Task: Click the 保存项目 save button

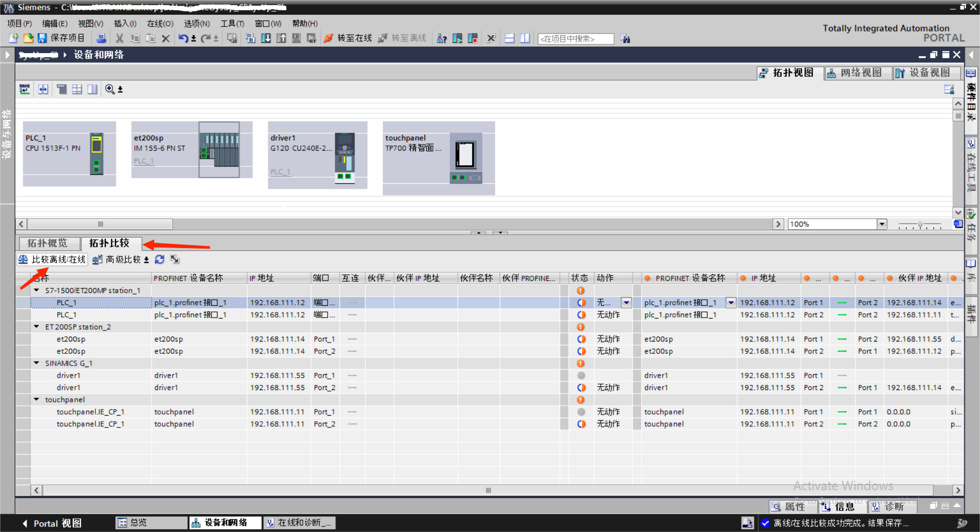Action: (x=61, y=38)
